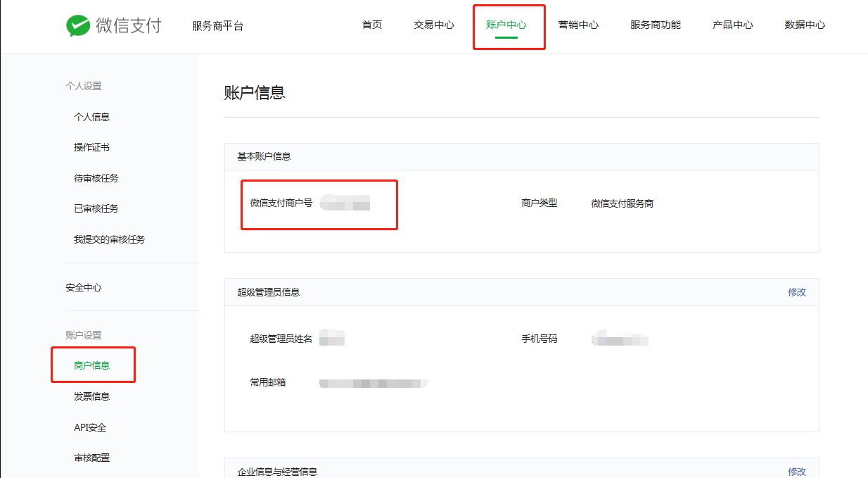This screenshot has width=868, height=478.
Task: Open 发票信息 in the sidebar
Action: point(92,396)
